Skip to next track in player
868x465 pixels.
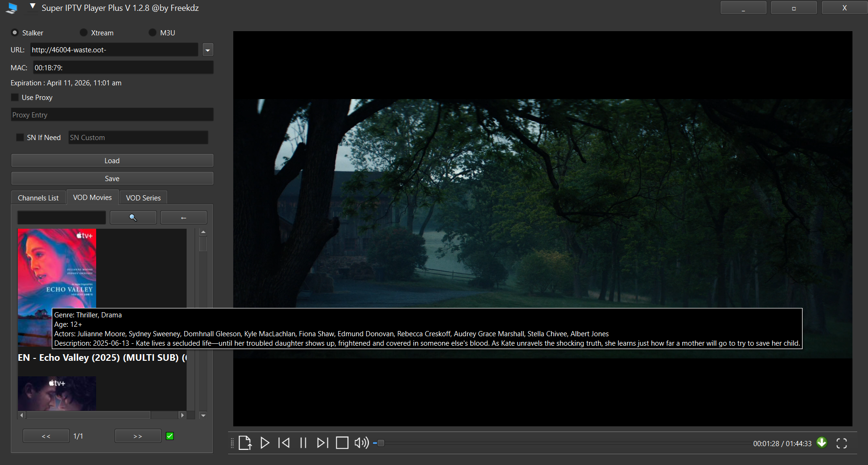tap(322, 443)
